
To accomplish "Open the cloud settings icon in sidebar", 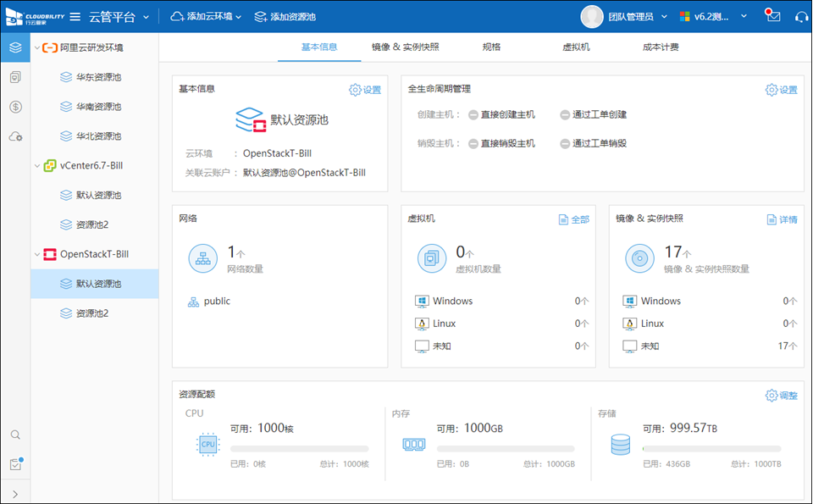I will coord(15,136).
